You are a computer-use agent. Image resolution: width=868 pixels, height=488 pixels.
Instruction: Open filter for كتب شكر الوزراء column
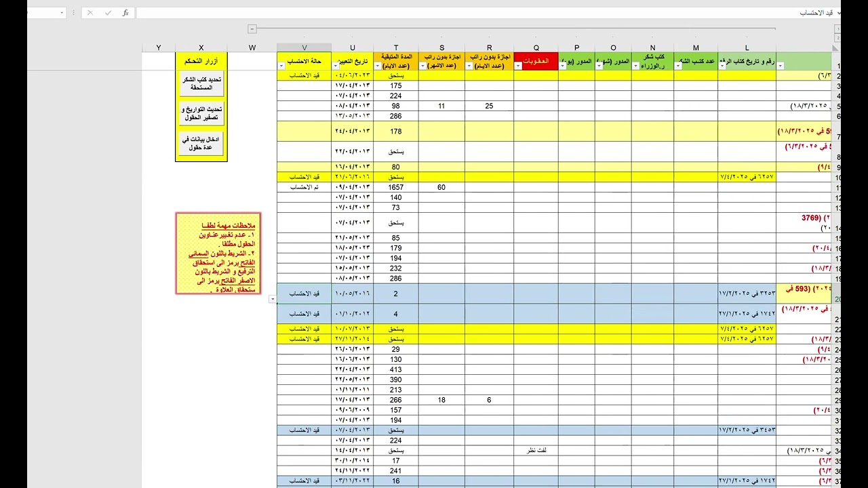[636, 66]
